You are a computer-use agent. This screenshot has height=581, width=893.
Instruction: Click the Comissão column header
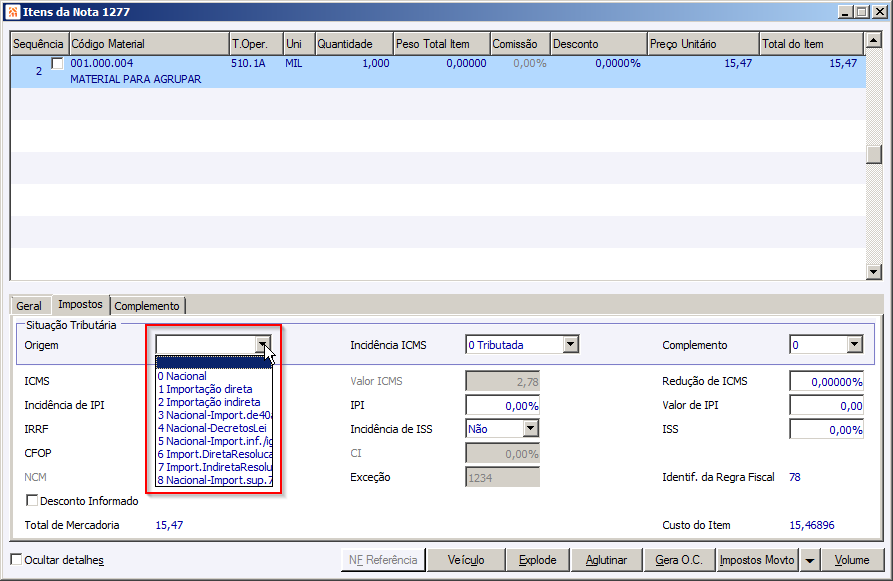tap(520, 44)
